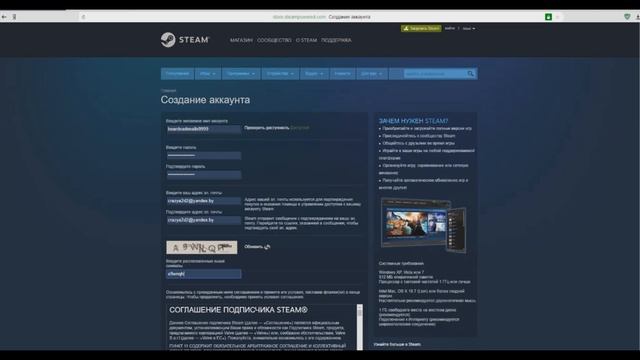Click the search magnifier icon in store bar
The image size is (640, 360).
click(471, 73)
